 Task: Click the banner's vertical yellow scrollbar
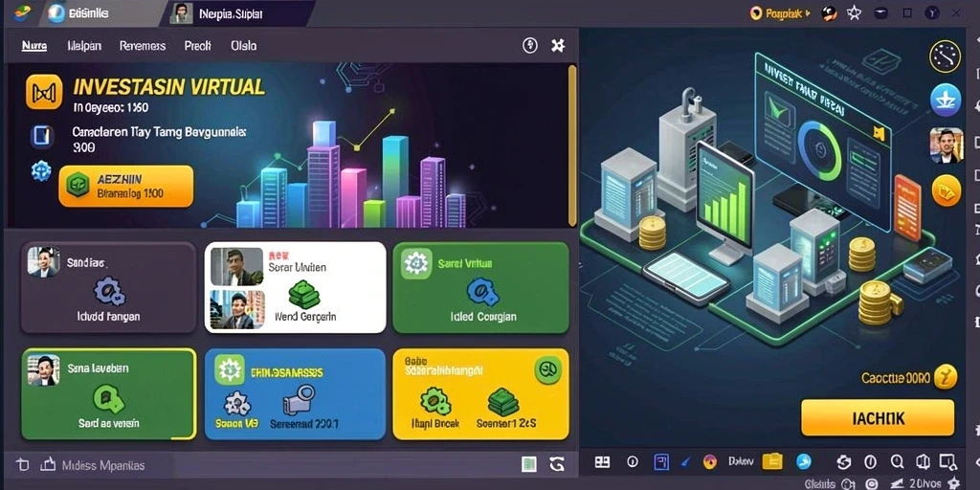click(x=572, y=145)
